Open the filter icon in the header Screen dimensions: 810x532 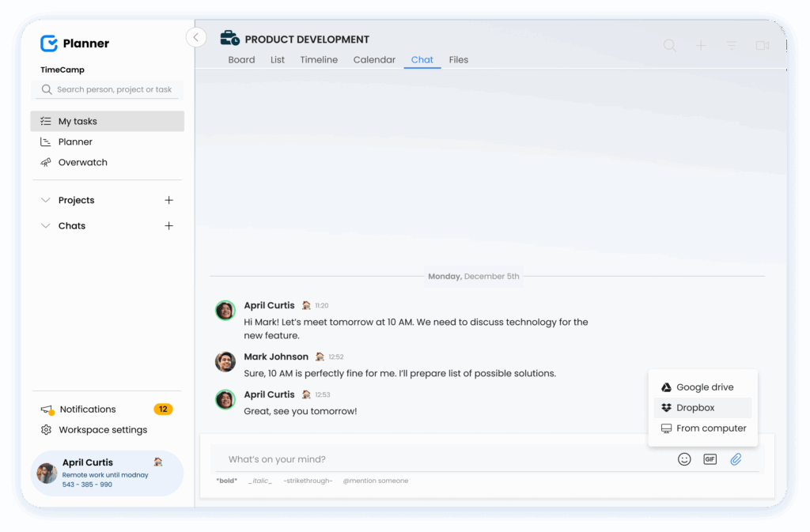730,45
